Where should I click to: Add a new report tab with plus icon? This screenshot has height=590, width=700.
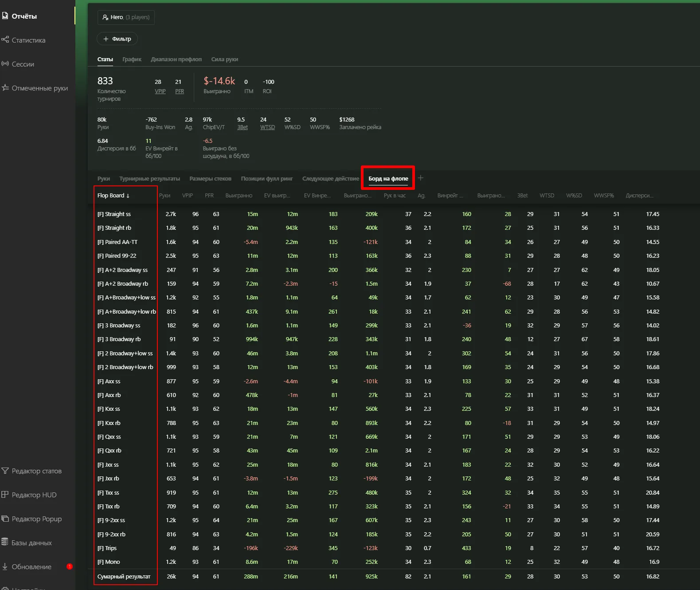(421, 178)
